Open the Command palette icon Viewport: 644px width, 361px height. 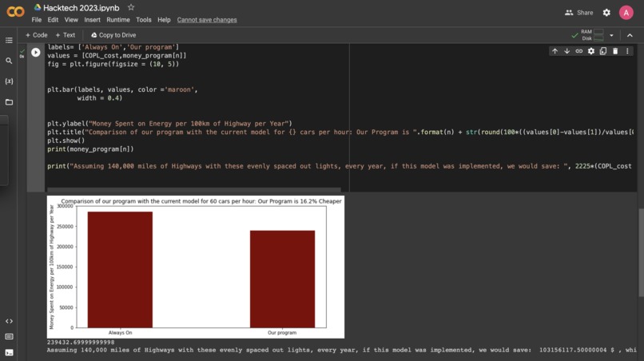9,337
